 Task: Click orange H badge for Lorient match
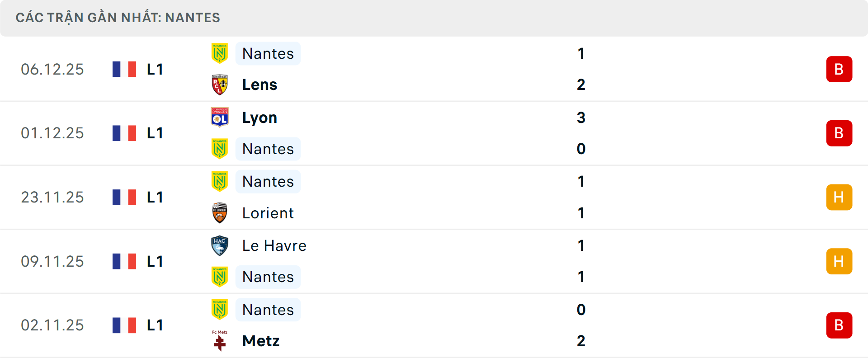pos(839,198)
